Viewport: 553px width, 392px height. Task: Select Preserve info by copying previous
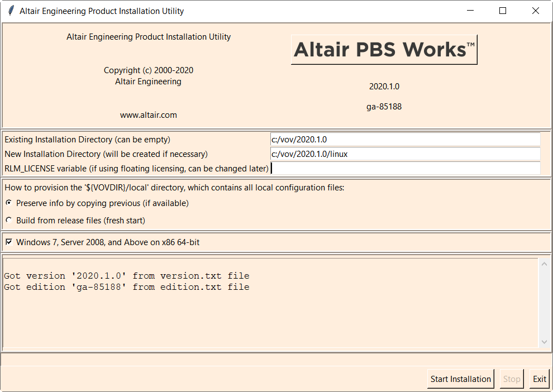pyautogui.click(x=8, y=203)
